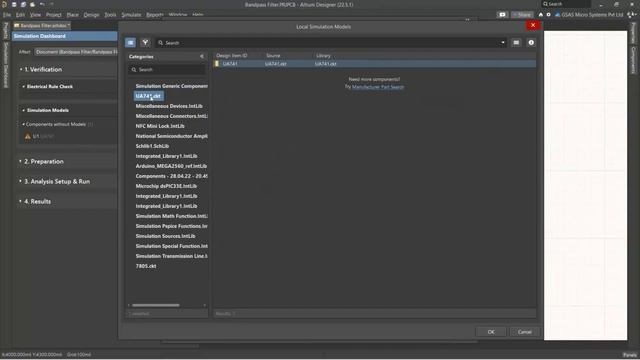Switch to the Bandpass Filter.schdoc tab

[42, 26]
